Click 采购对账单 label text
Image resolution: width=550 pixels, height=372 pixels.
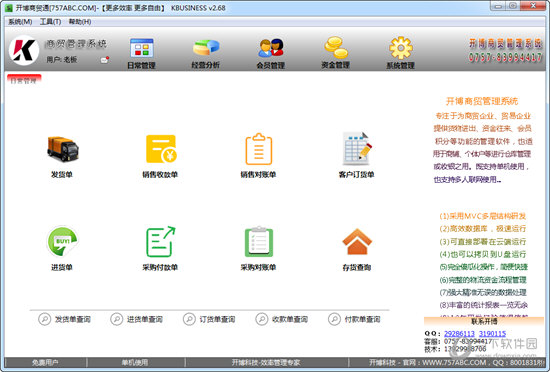tap(259, 268)
